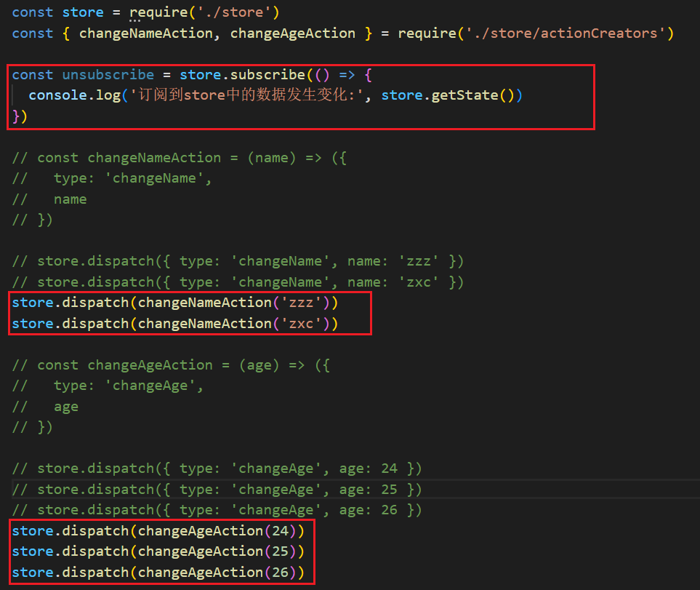Click the line "store.dispatch(changeNameAction('zxc'))"
700x590 pixels.
click(175, 323)
